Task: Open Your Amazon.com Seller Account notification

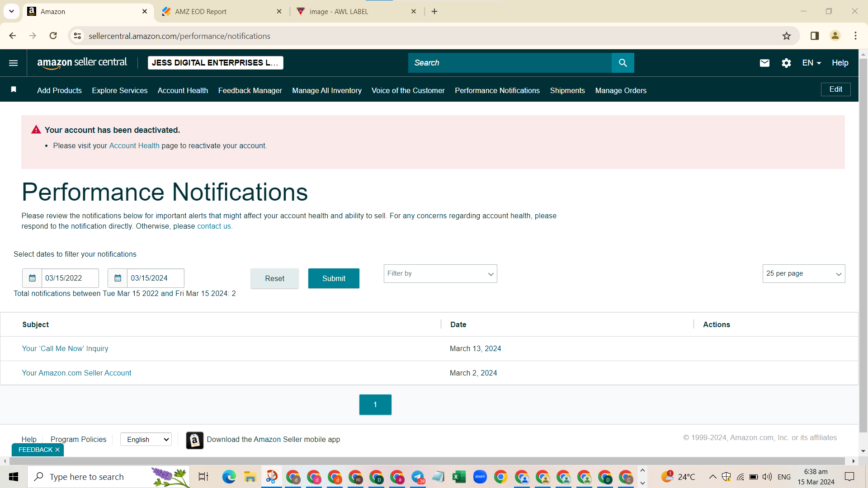Action: 76,373
